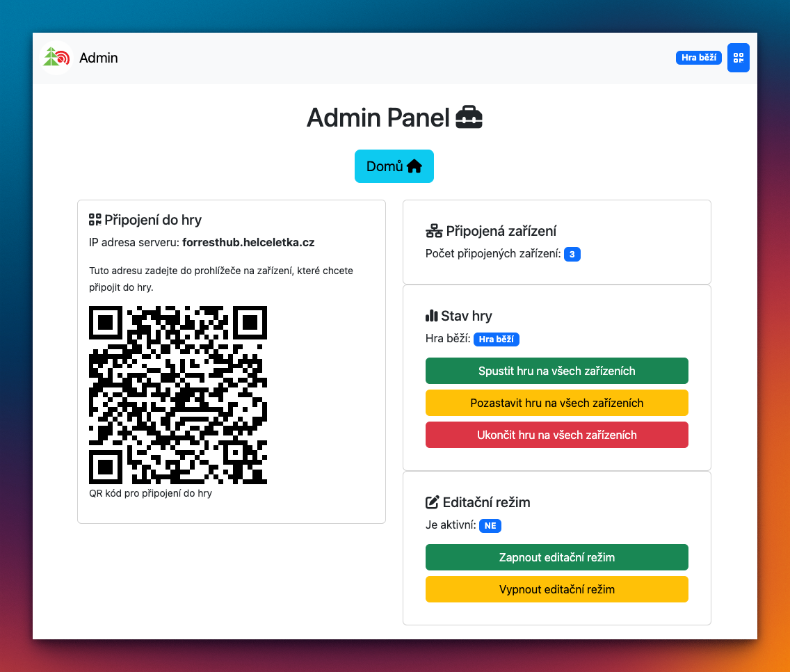Click the edit pencil icon beside Editační režim
This screenshot has height=672, width=790.
tap(433, 502)
